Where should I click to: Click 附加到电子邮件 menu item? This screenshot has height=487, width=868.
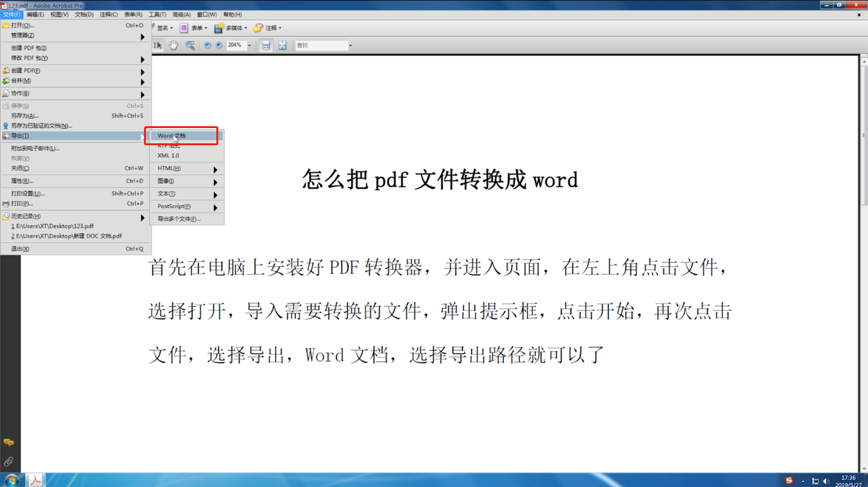tap(76, 148)
